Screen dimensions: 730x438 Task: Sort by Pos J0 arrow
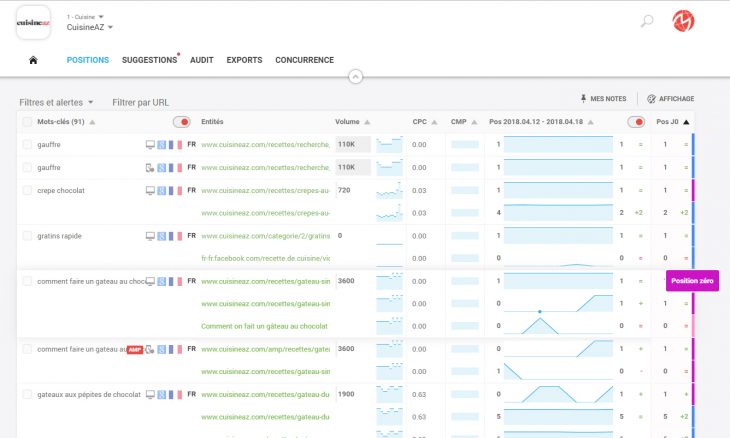coord(686,122)
